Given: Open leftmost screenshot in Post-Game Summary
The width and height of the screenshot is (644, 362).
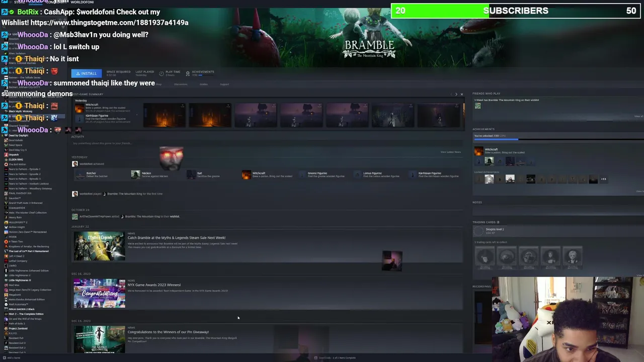Looking at the screenshot, I should [x=165, y=115].
